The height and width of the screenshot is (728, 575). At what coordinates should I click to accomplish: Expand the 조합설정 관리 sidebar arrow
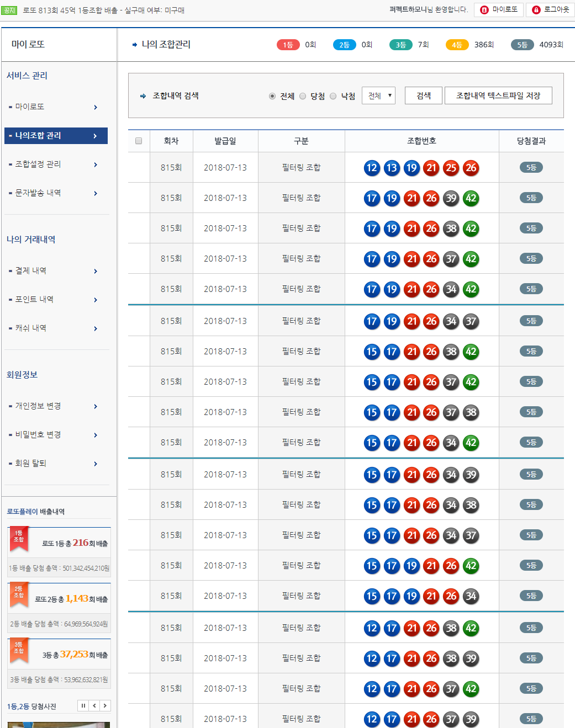point(96,164)
